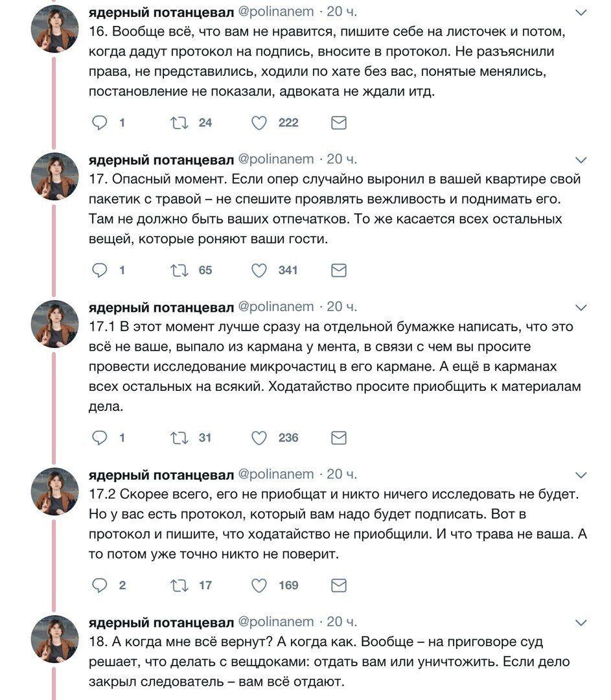Retweet tweet 16 with 24 retweets
611x700 pixels.
click(x=179, y=122)
